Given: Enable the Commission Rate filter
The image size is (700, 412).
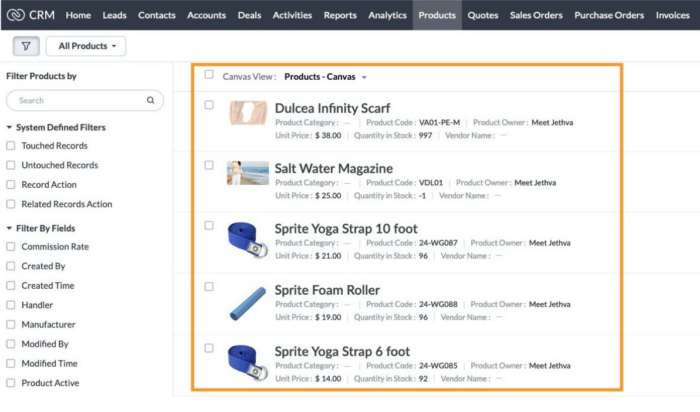Looking at the screenshot, I should coord(11,247).
